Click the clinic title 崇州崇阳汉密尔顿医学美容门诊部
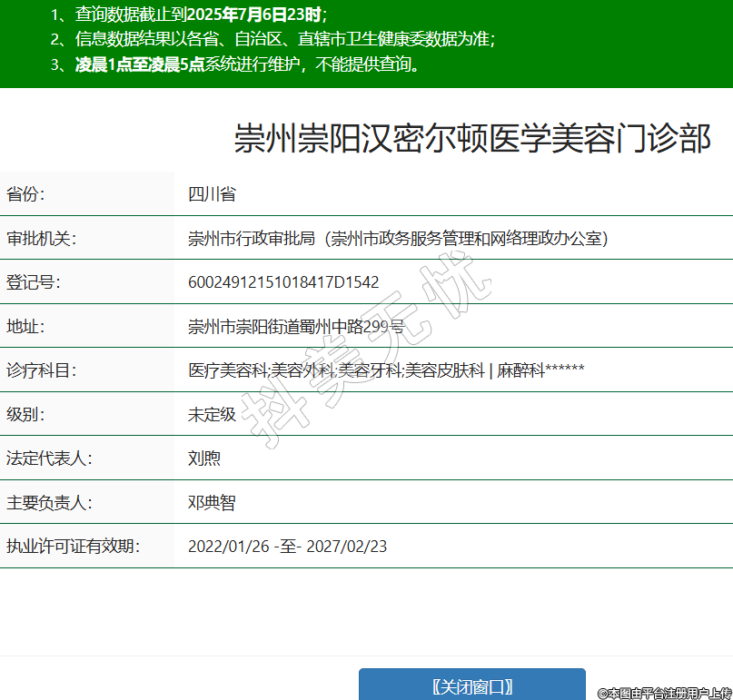The image size is (733, 700). pyautogui.click(x=472, y=139)
